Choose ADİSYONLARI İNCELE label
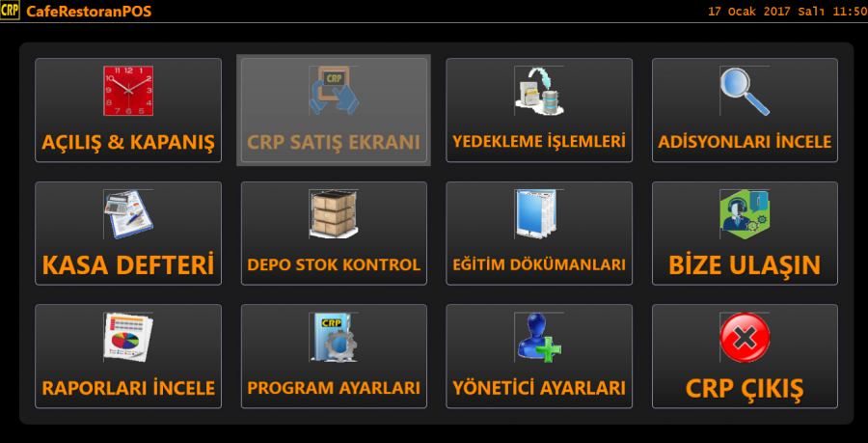This screenshot has width=868, height=443. (x=745, y=142)
